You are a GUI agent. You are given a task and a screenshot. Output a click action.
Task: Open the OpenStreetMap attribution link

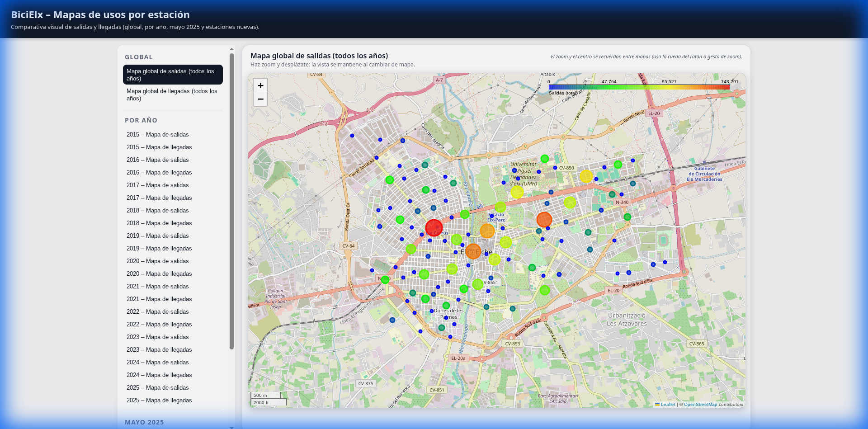click(x=700, y=405)
